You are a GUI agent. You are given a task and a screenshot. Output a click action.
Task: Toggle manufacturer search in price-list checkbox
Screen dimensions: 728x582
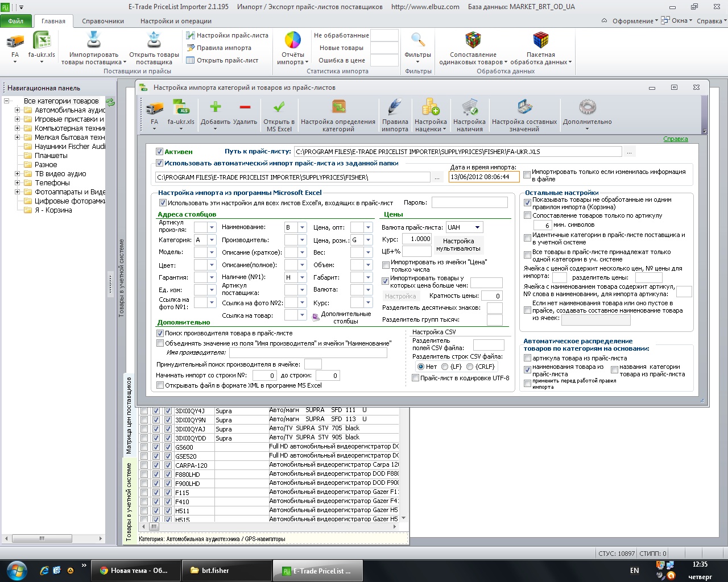pos(160,334)
